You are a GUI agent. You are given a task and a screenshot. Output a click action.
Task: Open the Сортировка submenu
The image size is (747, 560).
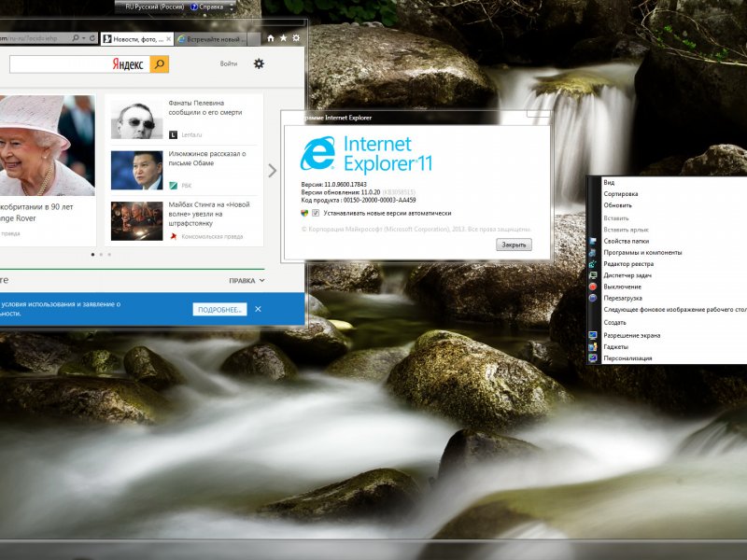[674, 194]
